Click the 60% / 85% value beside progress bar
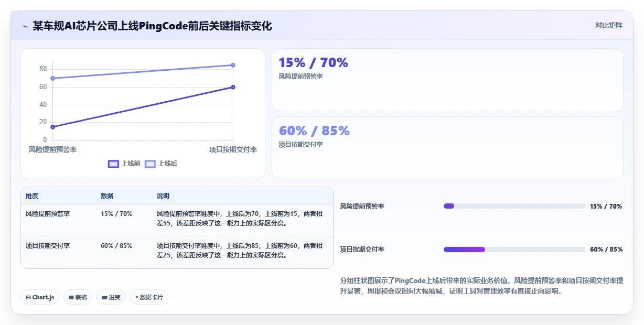This screenshot has height=325, width=644. 606,250
